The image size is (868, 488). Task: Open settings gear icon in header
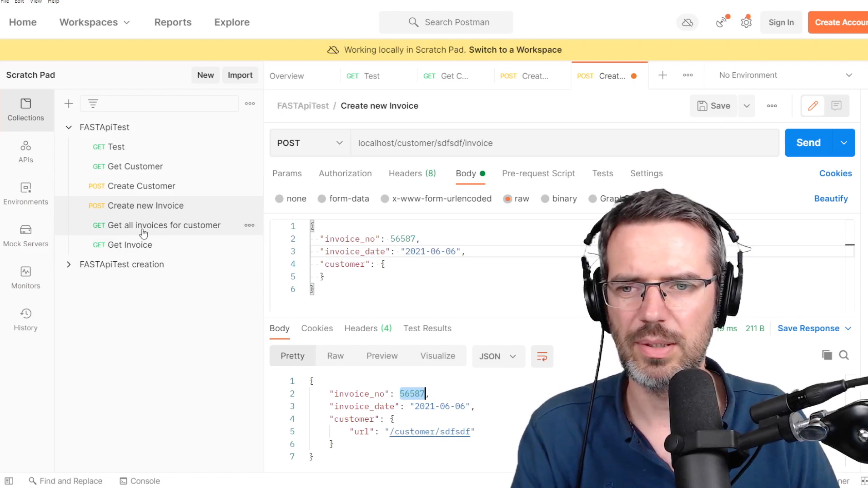[x=746, y=22]
